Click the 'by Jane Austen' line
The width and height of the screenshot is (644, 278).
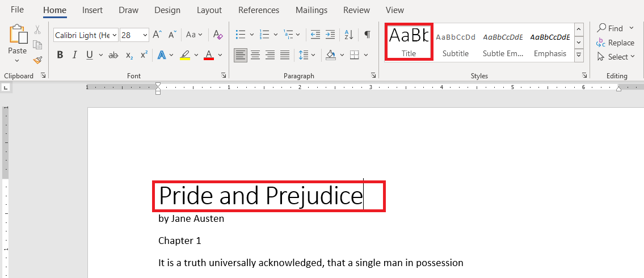pos(191,218)
